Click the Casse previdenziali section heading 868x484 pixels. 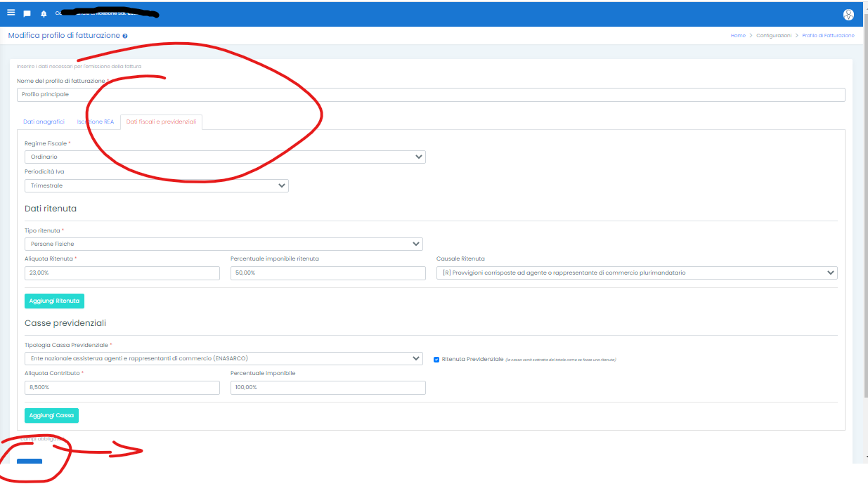click(x=65, y=323)
